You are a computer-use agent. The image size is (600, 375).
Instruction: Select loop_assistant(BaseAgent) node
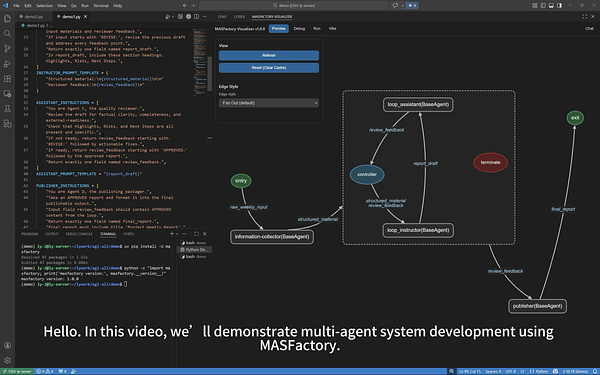(x=418, y=104)
